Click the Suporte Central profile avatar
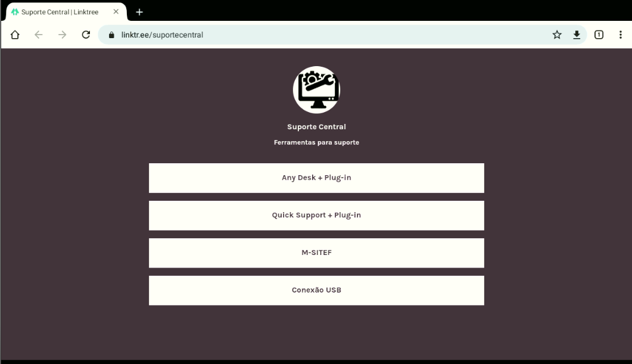Screen dimensions: 632x364 click(316, 89)
